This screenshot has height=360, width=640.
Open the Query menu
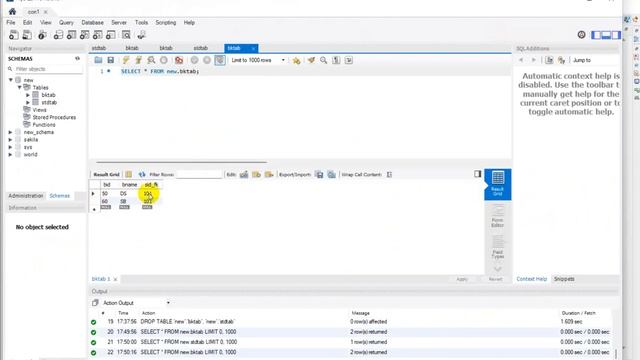click(x=66, y=22)
